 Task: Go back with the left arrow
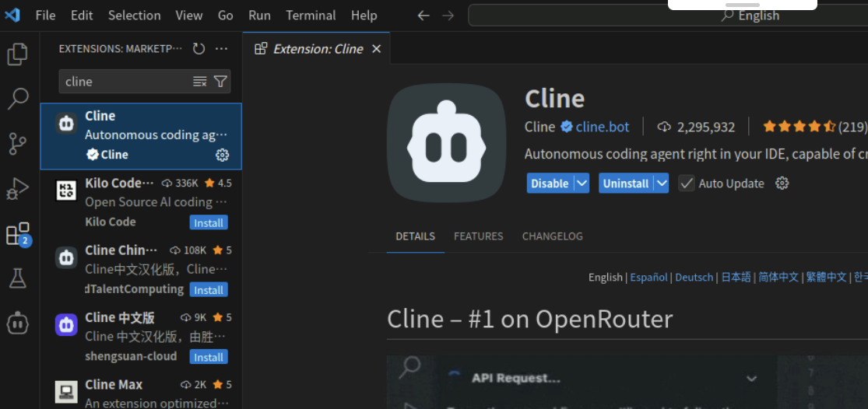coord(423,16)
